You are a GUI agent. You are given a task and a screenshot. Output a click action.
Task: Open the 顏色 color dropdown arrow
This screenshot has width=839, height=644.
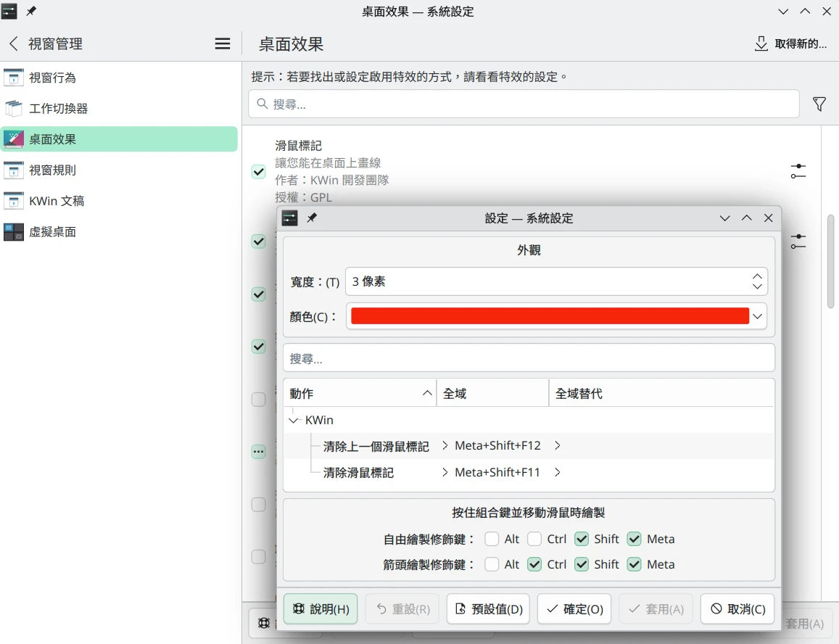[x=758, y=316]
